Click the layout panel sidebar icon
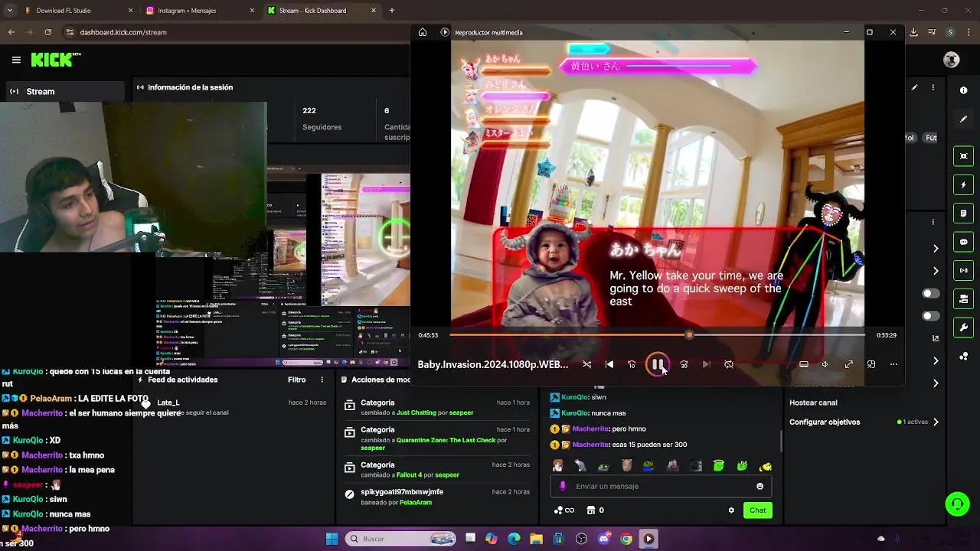Screen dimensions: 980x551 (x=963, y=298)
